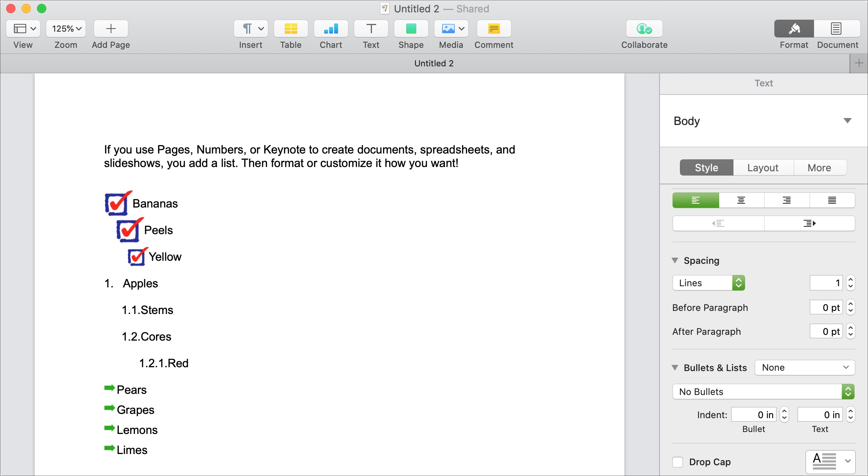Open the Drop Cap style dropdown
868x476 pixels.
click(831, 462)
